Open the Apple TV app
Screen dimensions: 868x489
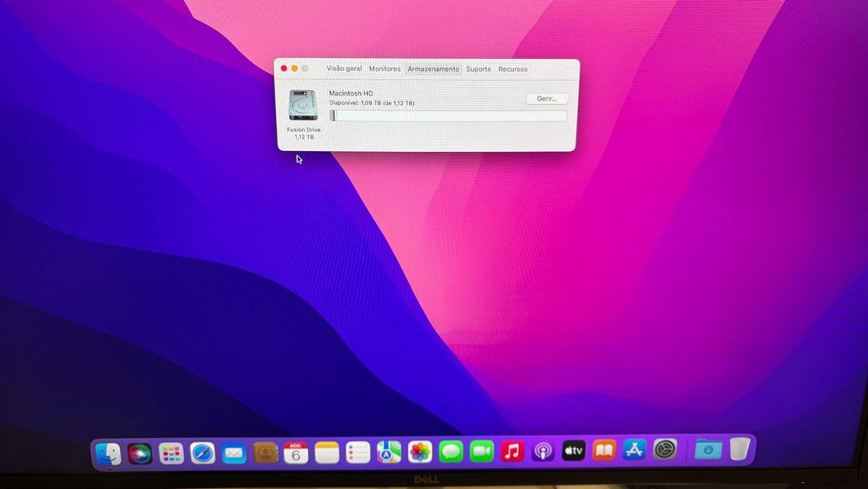point(574,451)
